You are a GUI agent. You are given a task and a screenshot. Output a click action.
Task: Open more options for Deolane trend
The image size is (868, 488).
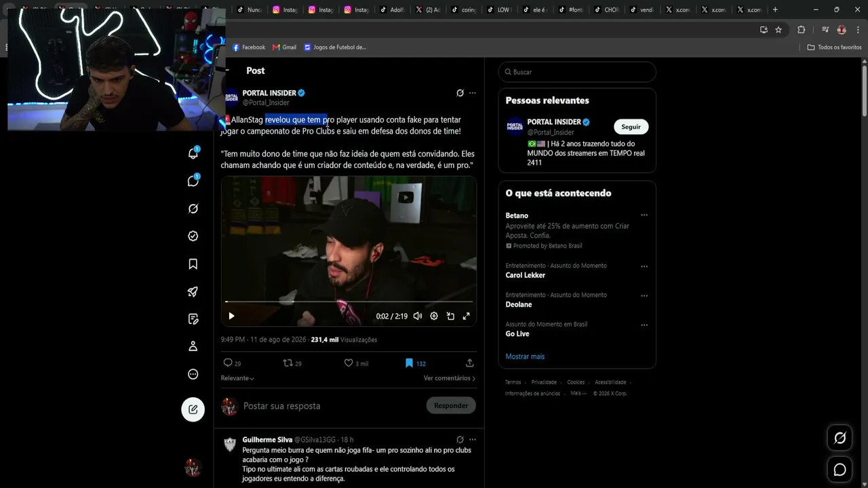click(x=644, y=296)
